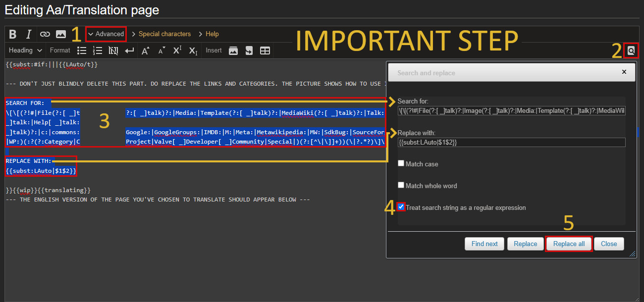The height and width of the screenshot is (302, 644).
Task: Click the {{wip}}{{translating}} line in the editor
Action: click(49, 190)
